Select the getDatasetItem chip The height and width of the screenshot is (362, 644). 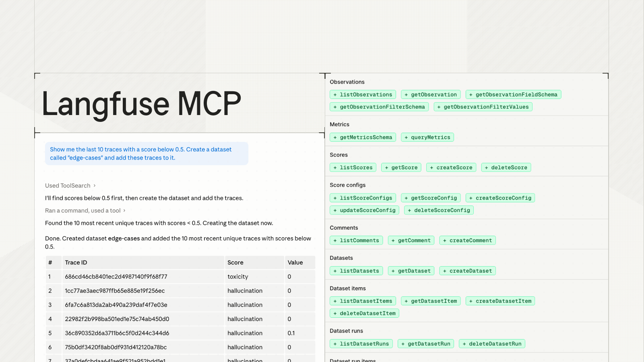tap(431, 301)
